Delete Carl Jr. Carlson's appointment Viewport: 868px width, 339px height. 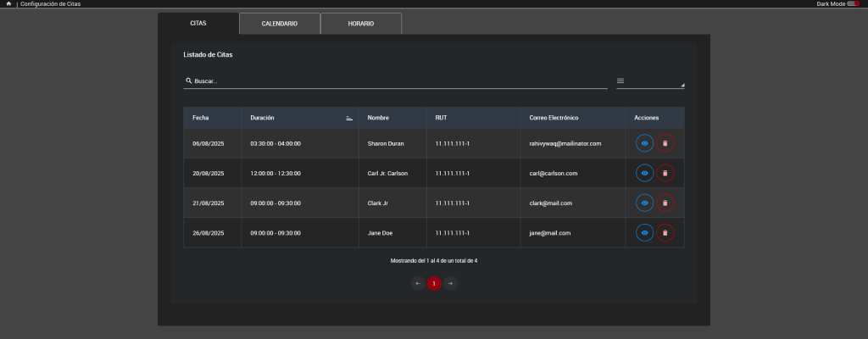coord(665,174)
